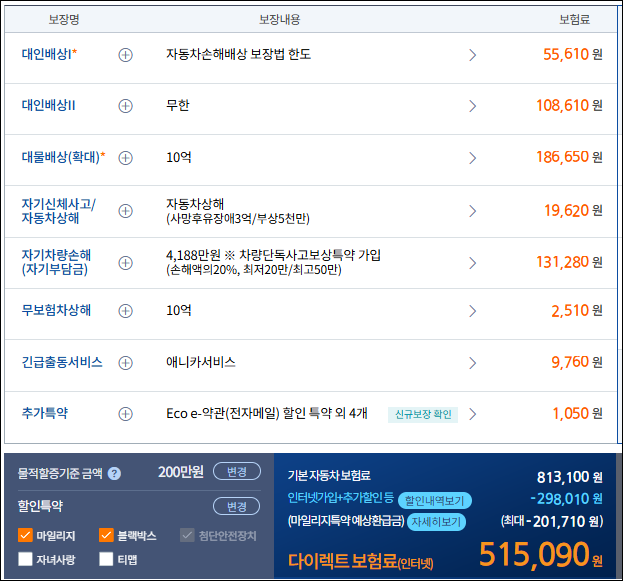Click the greyed 첨단안전장치 checkbox
The image size is (623, 581).
pyautogui.click(x=187, y=535)
